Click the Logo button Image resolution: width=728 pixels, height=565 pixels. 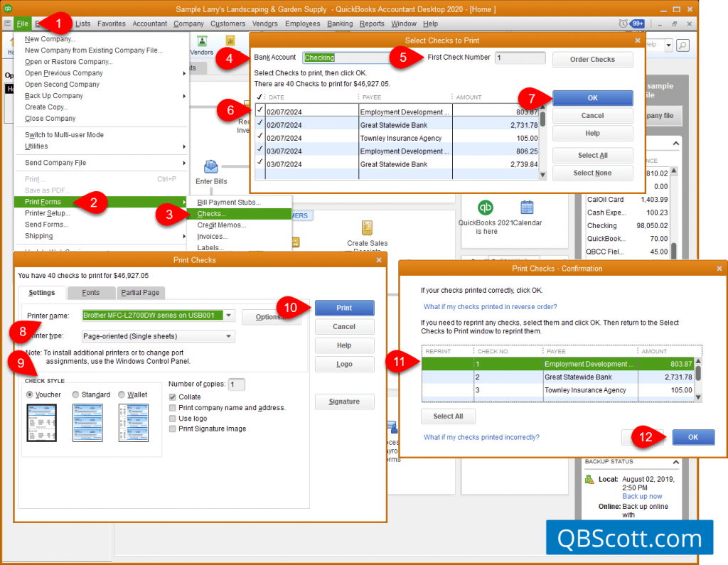click(x=345, y=365)
